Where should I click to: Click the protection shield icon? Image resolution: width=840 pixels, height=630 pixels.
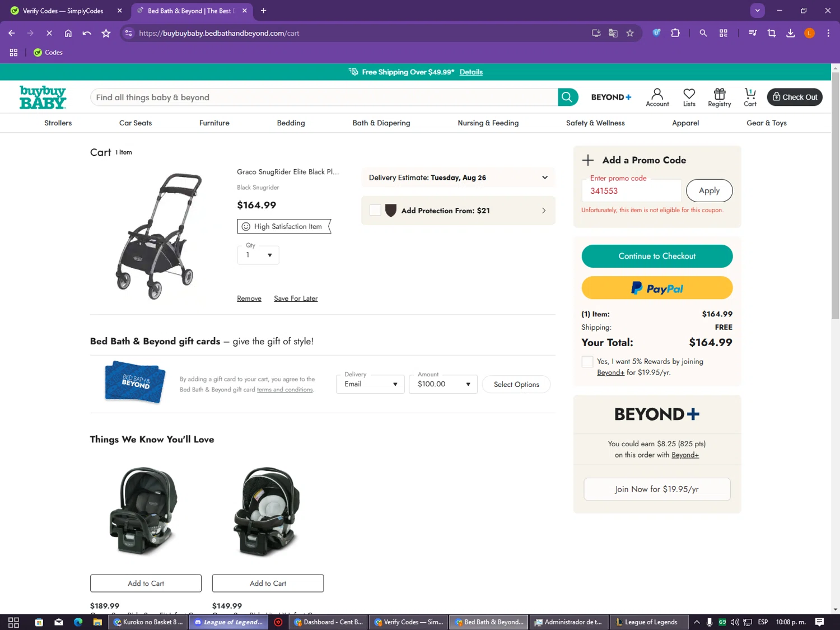pos(391,211)
